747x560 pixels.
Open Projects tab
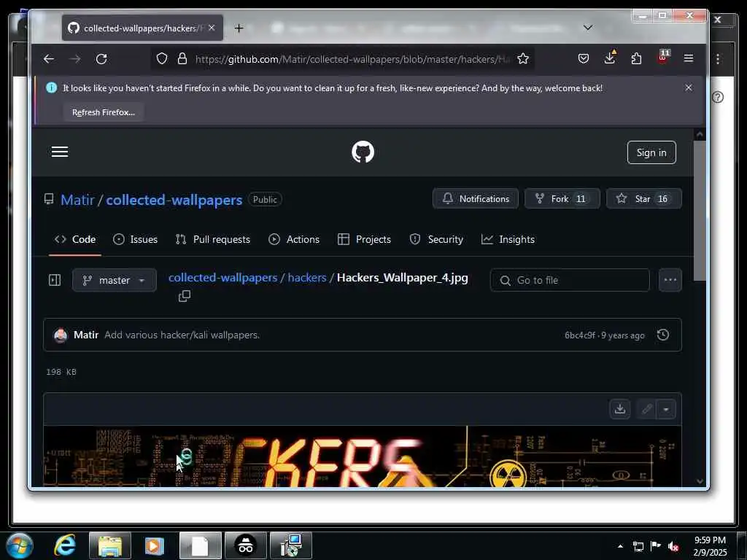coord(364,239)
